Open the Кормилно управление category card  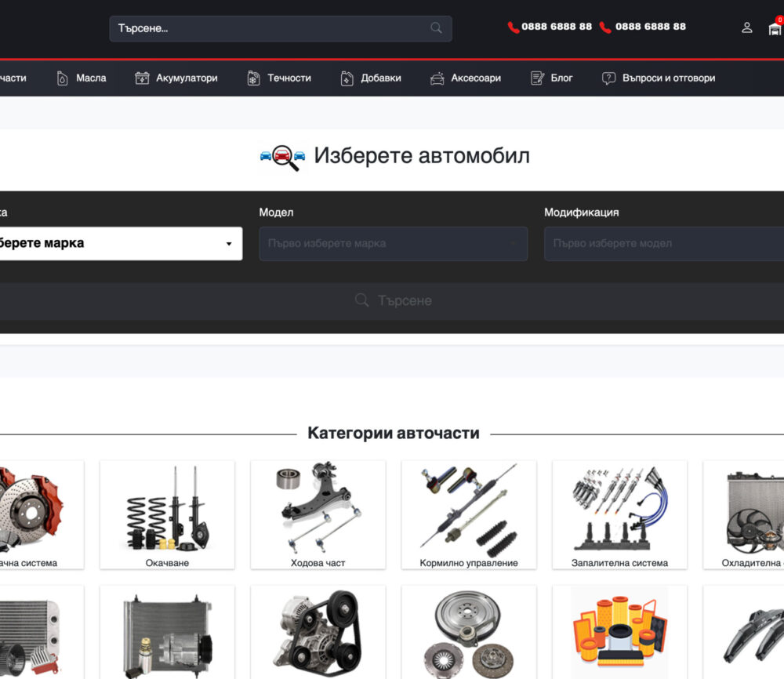coord(469,514)
